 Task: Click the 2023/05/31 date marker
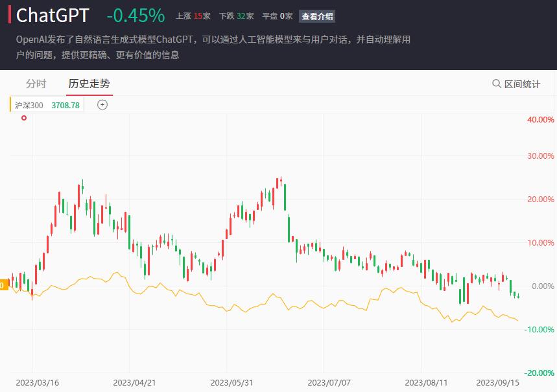coord(231,383)
